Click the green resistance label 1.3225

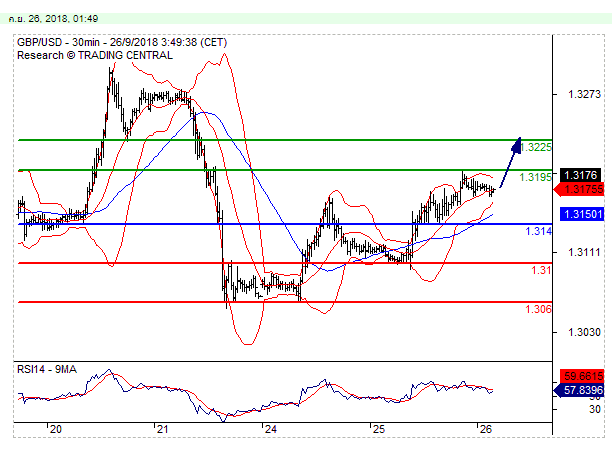[x=537, y=147]
